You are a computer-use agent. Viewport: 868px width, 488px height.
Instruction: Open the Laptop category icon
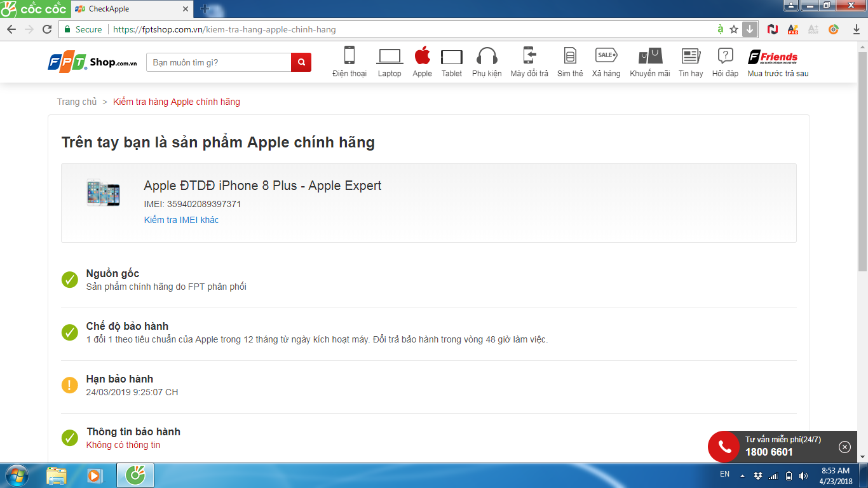pyautogui.click(x=390, y=62)
